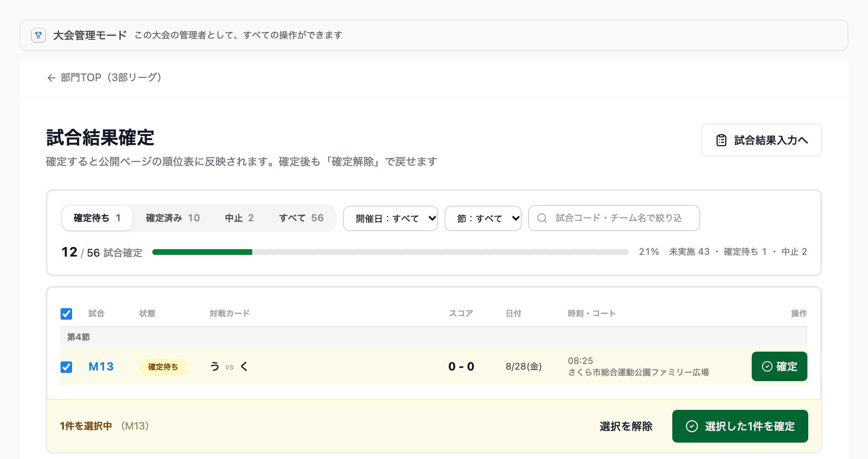Click the trophy icon beside 大会管理モード

[38, 35]
